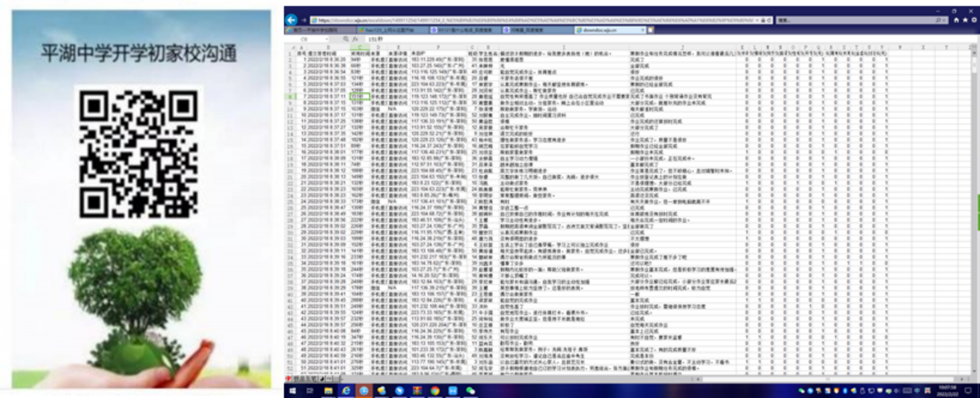Image resolution: width=980 pixels, height=398 pixels.
Task: Click the fx insert function icon
Action: [x=355, y=39]
